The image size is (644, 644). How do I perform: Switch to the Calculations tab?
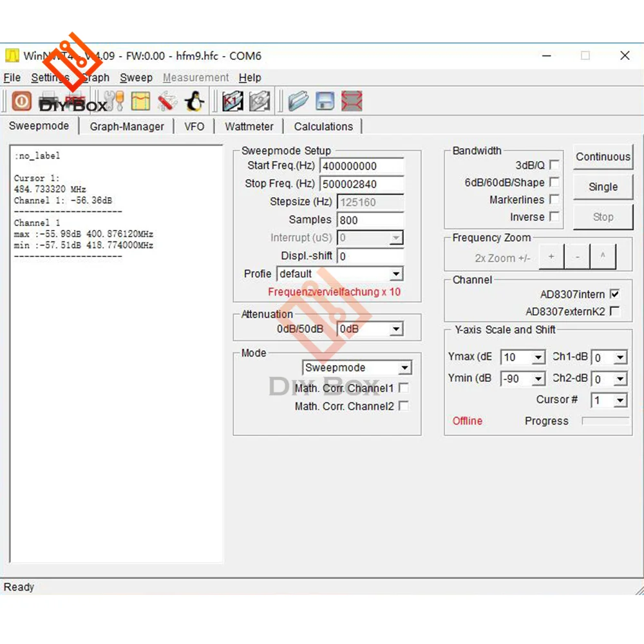(x=323, y=126)
